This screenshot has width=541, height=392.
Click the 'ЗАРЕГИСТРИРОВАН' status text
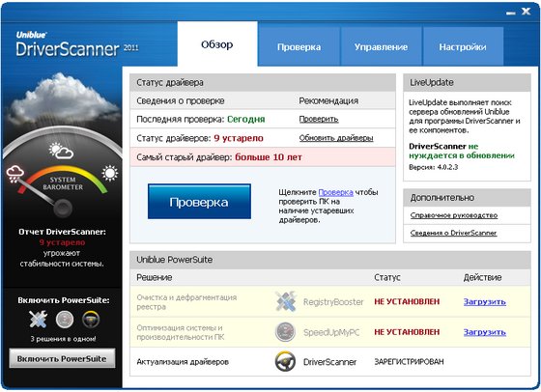point(410,362)
